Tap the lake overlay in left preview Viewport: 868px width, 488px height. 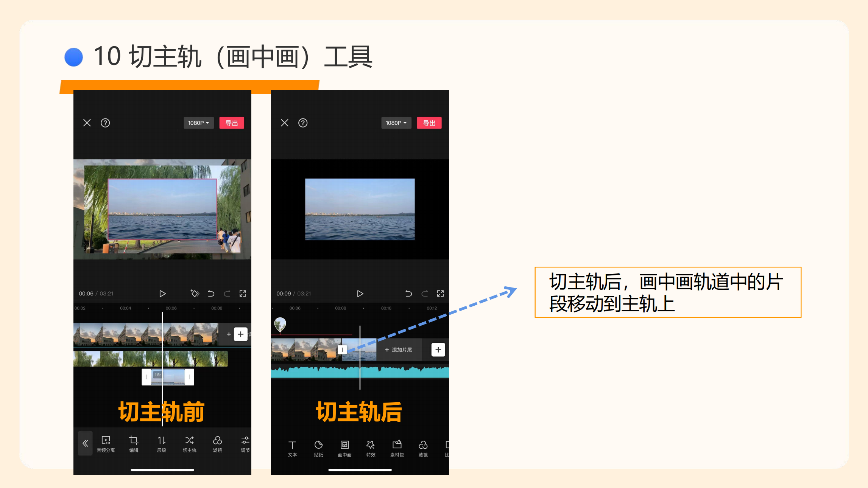click(x=162, y=209)
